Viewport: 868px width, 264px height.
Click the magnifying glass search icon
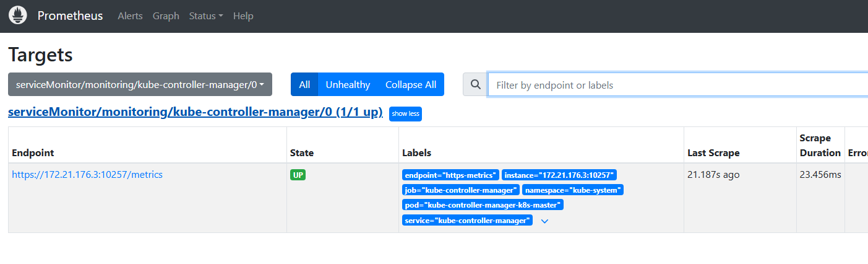475,85
